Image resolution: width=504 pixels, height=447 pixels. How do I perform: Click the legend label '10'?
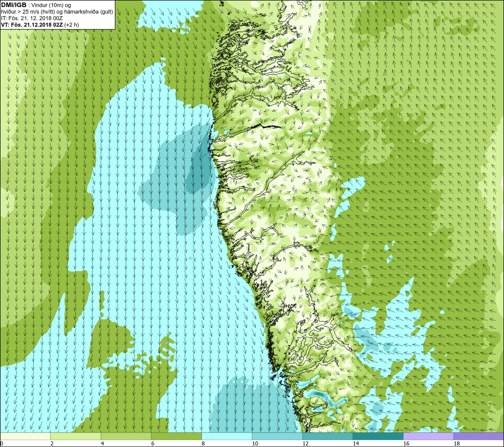tap(255, 443)
